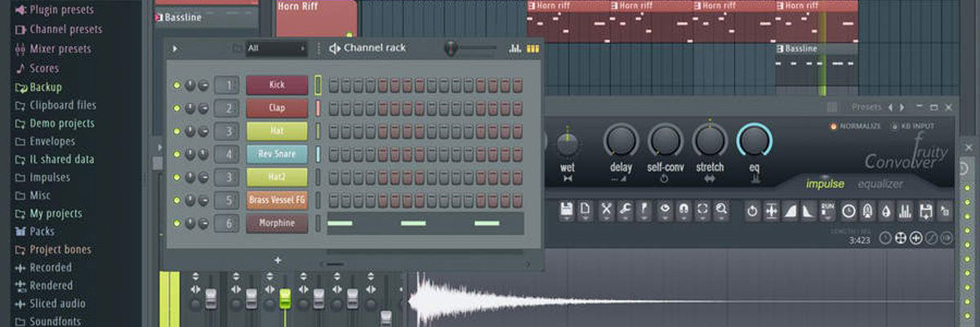This screenshot has height=327, width=980.
Task: Open the graph editor icon in Channel rack
Action: [x=515, y=48]
